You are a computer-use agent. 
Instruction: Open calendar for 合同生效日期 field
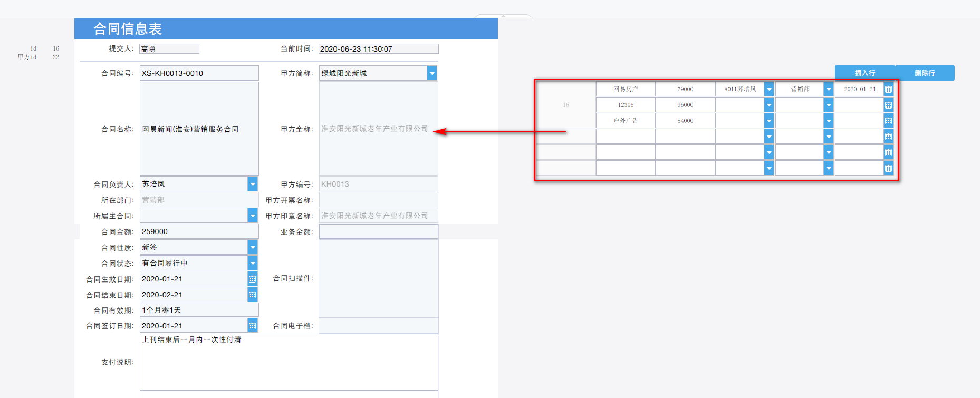[253, 279]
